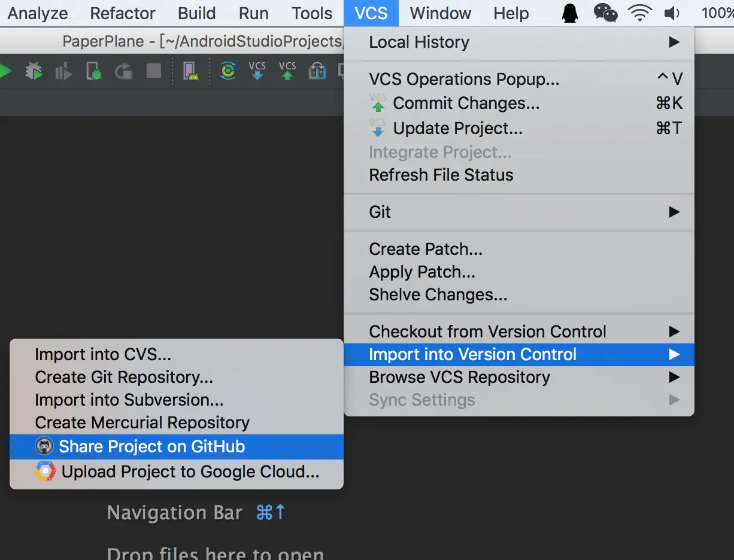Screen dimensions: 734x560
Task: Click the volume speaker icon
Action: [x=672, y=13]
